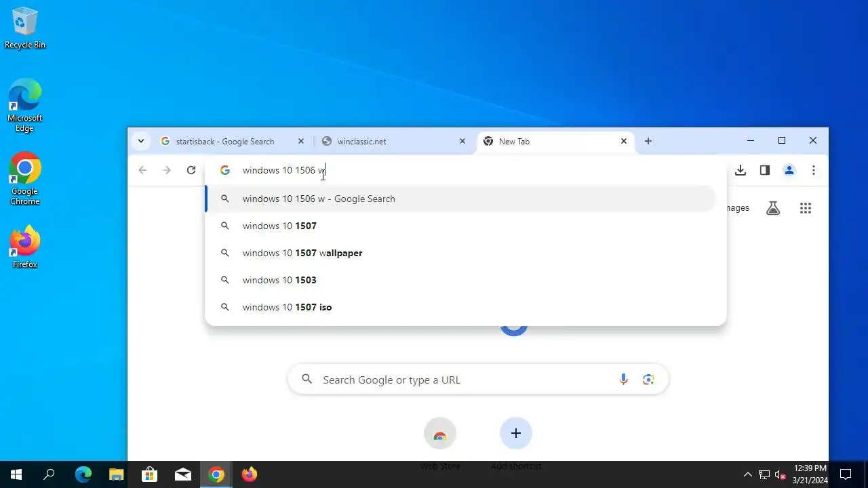Click the Add shortcut plus tile
Image resolution: width=868 pixels, height=488 pixels.
click(516, 443)
